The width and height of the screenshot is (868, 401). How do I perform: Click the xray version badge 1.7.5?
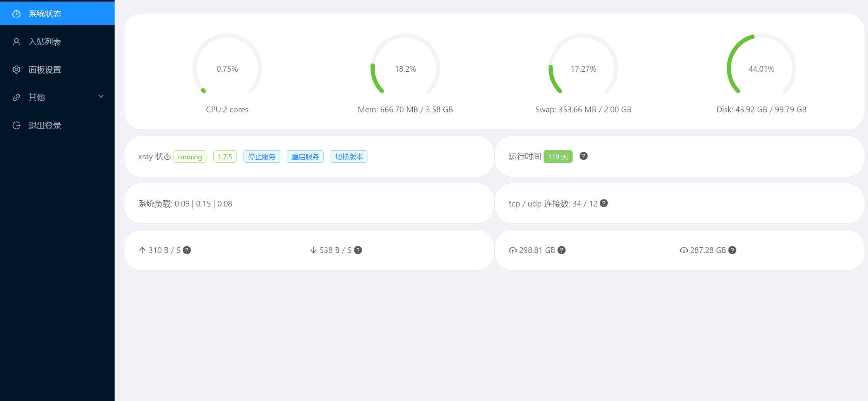(x=225, y=157)
